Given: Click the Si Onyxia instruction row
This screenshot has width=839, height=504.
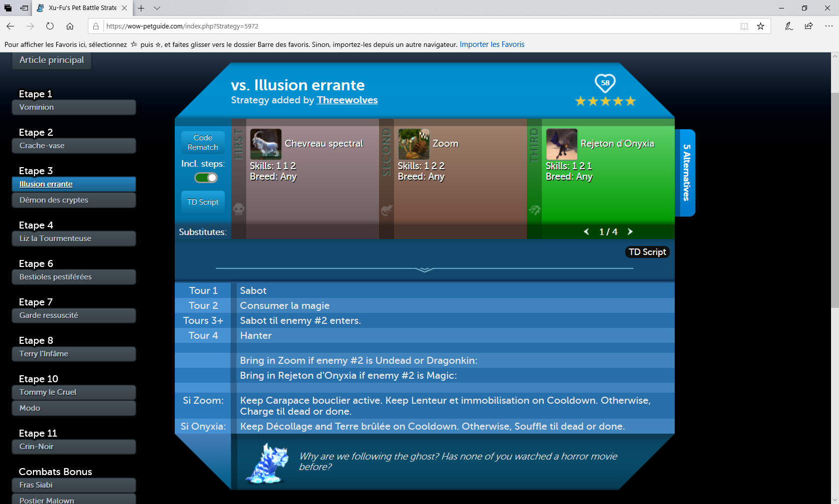Looking at the screenshot, I should (x=424, y=426).
